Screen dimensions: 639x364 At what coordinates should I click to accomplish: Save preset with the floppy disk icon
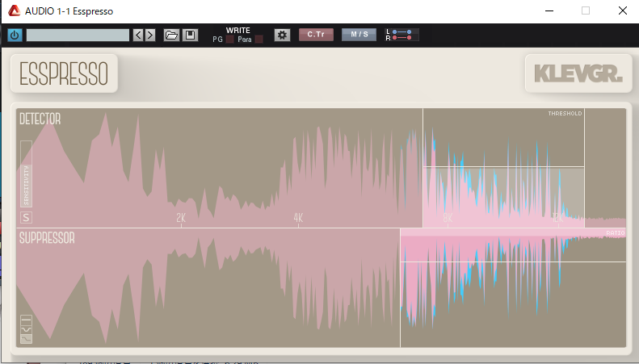[190, 35]
